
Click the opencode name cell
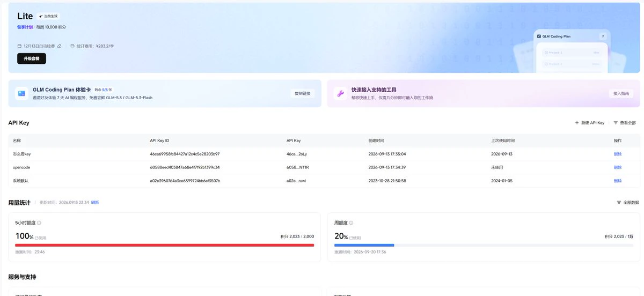tap(21, 167)
